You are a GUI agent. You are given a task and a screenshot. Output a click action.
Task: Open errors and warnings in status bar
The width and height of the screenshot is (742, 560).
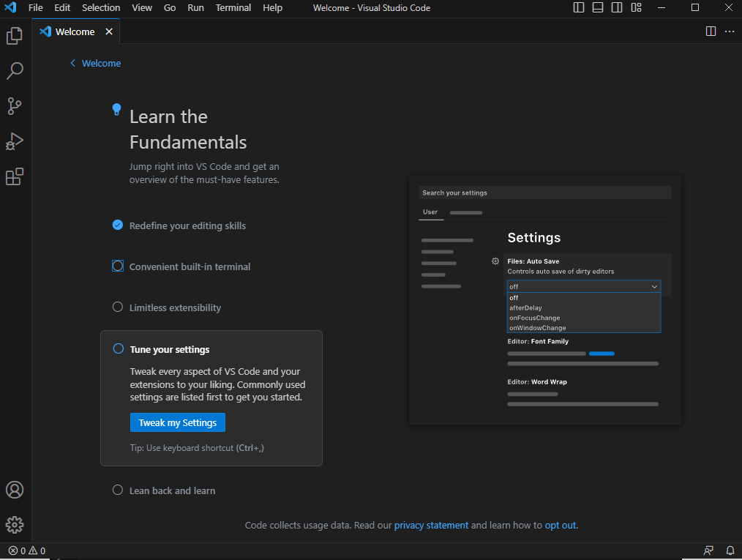[x=27, y=550]
